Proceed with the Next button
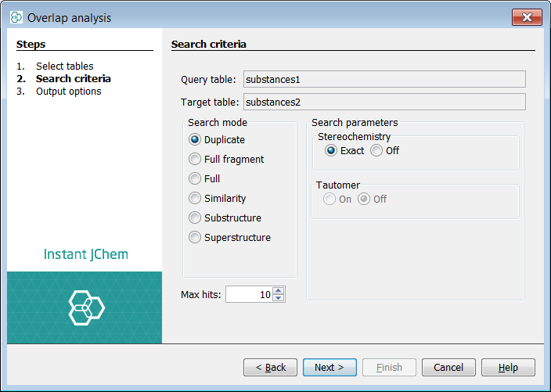 tap(330, 367)
